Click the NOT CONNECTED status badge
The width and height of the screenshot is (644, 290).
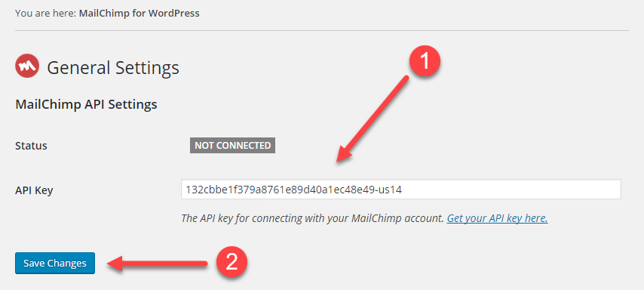click(232, 146)
